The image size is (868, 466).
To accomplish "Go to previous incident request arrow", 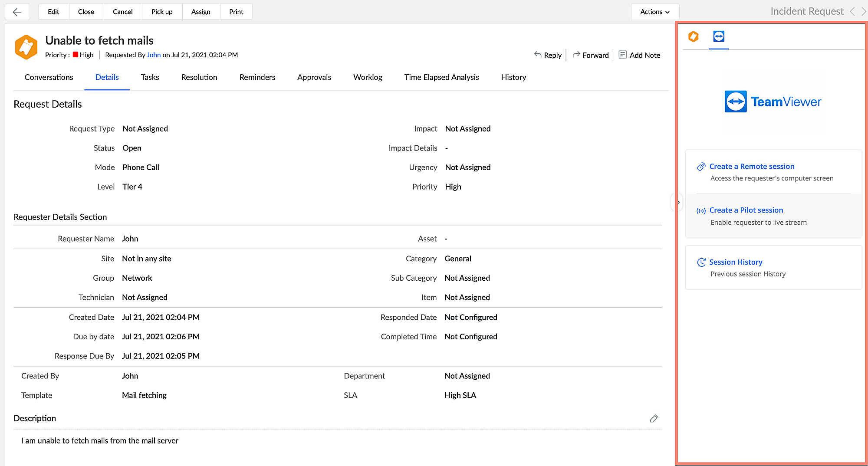I will (852, 12).
